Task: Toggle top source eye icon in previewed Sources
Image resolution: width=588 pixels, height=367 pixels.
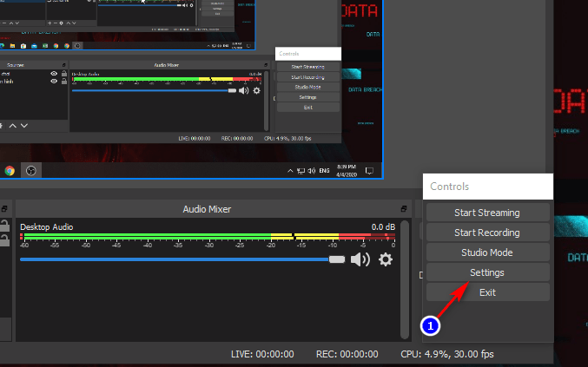Action: (54, 75)
